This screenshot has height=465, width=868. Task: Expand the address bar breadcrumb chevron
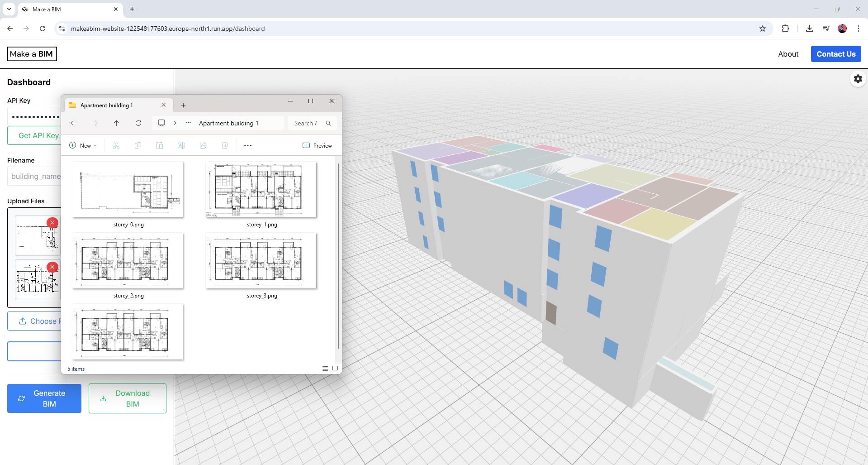[175, 123]
